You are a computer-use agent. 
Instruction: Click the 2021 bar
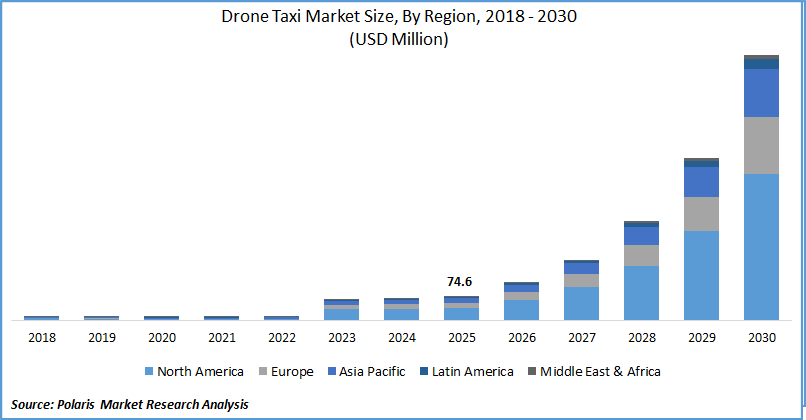pyautogui.click(x=222, y=318)
